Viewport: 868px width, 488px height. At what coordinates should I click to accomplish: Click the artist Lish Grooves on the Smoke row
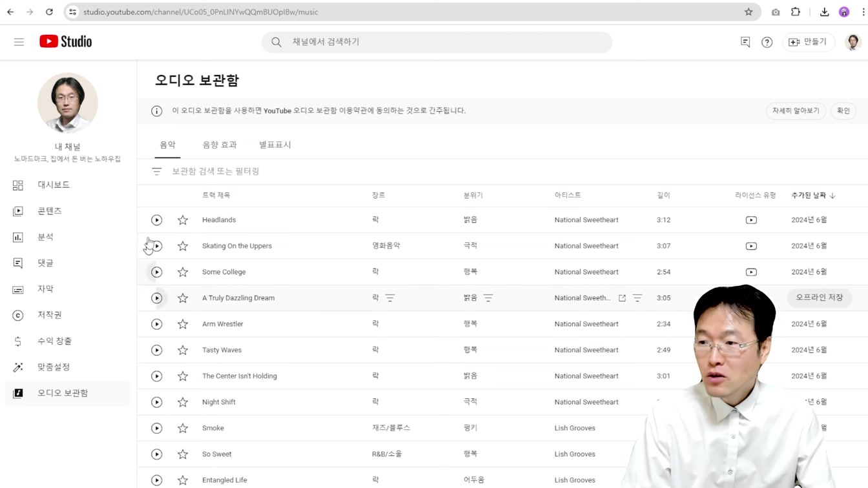click(575, 428)
